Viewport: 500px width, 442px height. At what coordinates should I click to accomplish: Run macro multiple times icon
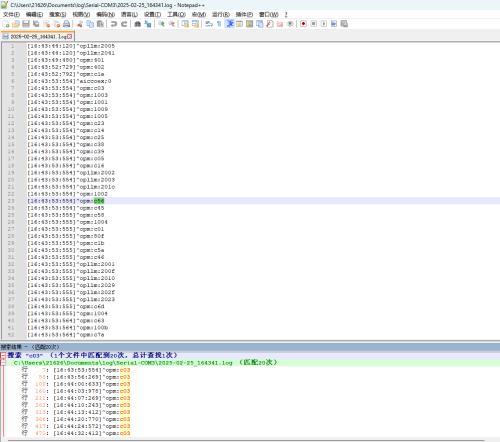click(334, 24)
